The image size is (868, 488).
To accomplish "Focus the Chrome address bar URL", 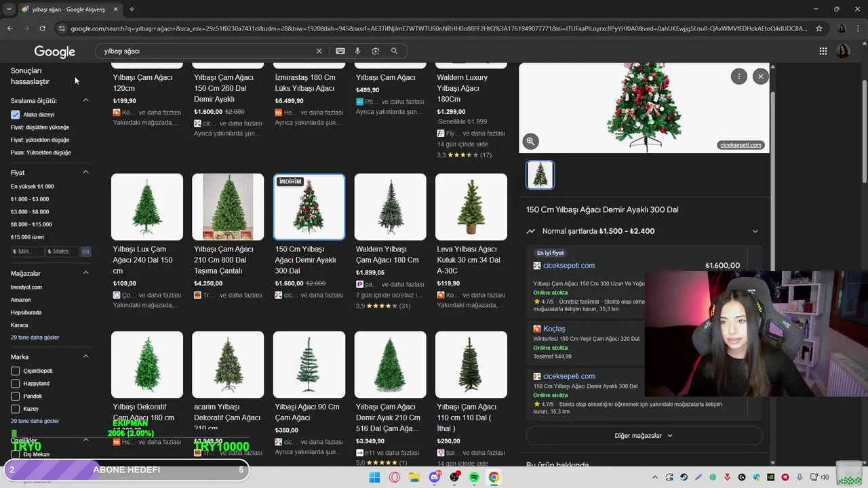I will (439, 28).
